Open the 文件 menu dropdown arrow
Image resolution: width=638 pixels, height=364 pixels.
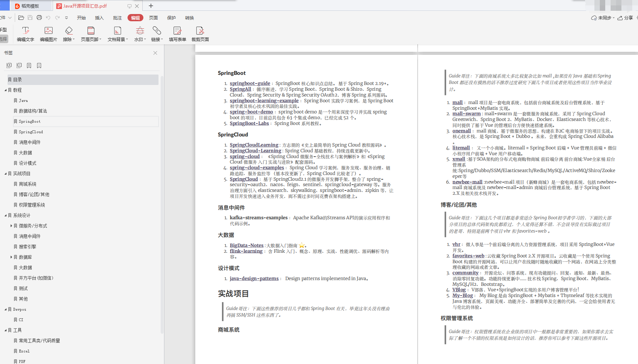click(x=10, y=18)
